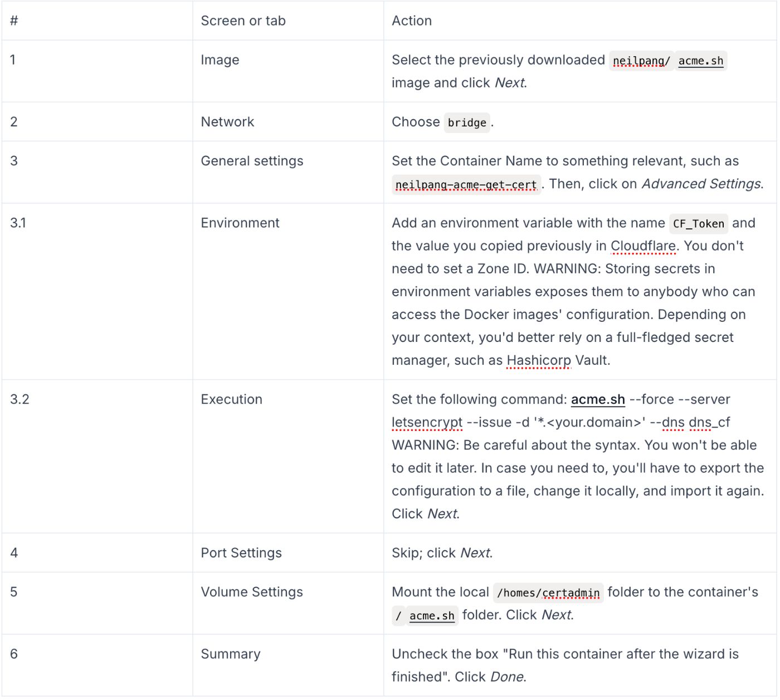Click the acme.sh link in Image row

[700, 61]
